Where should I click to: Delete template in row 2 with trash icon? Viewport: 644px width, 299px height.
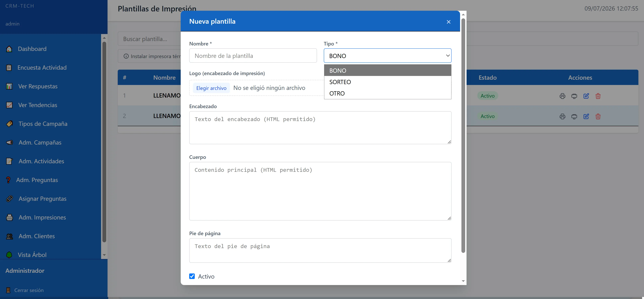pyautogui.click(x=598, y=116)
